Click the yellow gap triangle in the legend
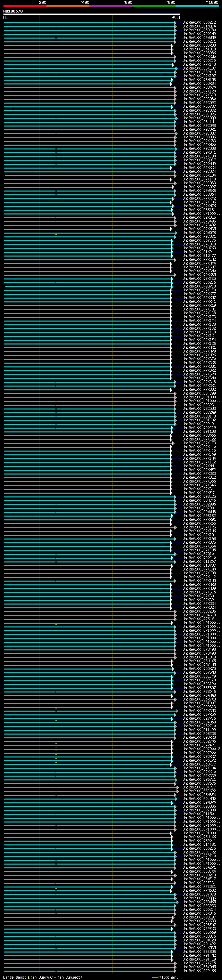The image size is (222, 980). click(28, 977)
